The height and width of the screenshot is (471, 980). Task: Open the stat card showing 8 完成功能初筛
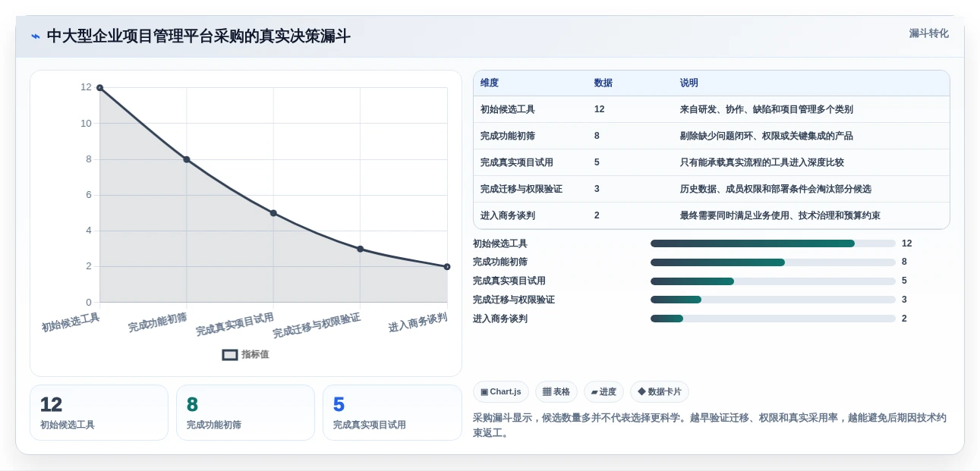click(245, 413)
